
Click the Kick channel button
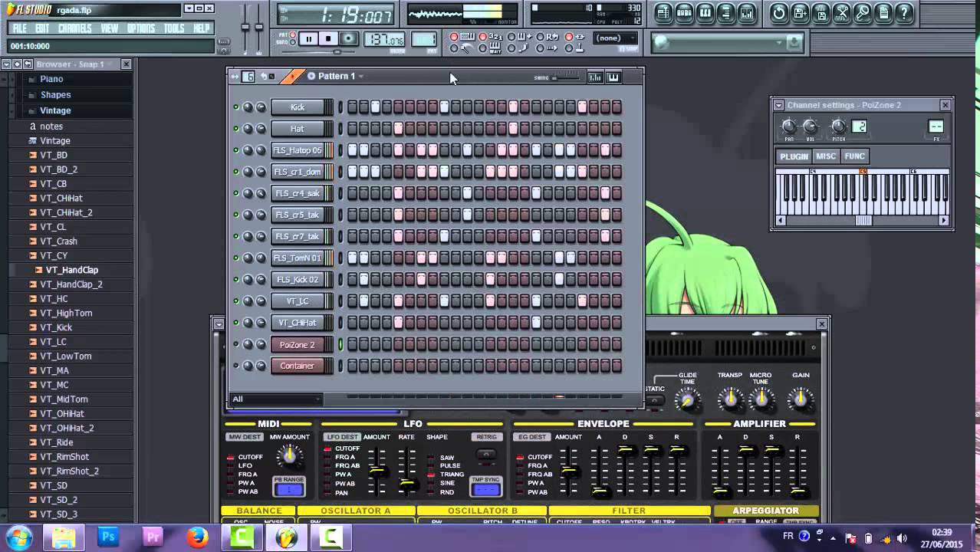[x=298, y=107]
